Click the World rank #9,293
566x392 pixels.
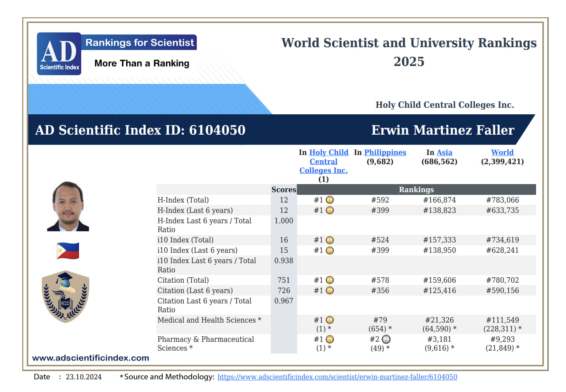(502, 339)
